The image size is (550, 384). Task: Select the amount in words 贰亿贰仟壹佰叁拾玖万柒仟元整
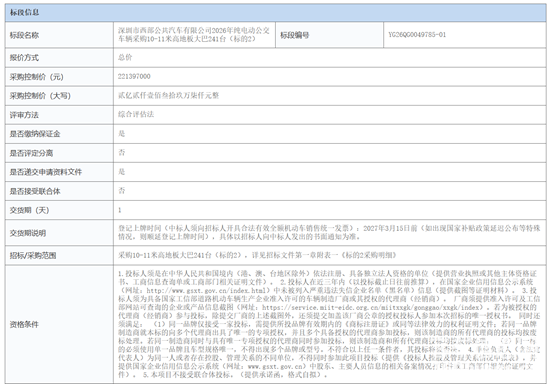168,95
